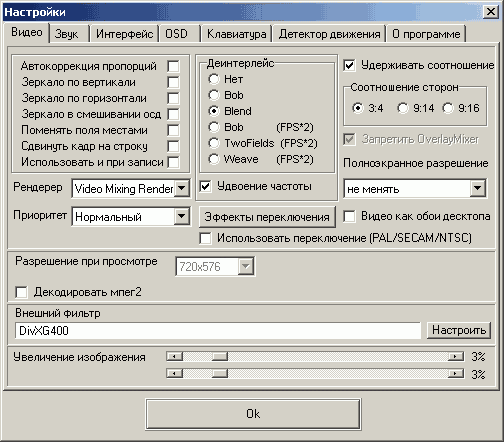Choose the first Bob deinterlace radio
504x442 pixels.
coord(214,95)
